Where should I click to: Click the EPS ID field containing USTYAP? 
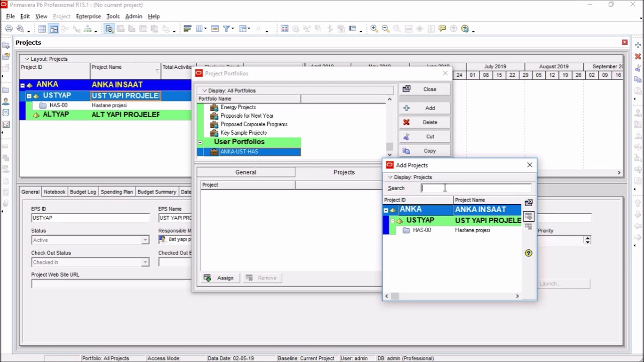click(90, 218)
